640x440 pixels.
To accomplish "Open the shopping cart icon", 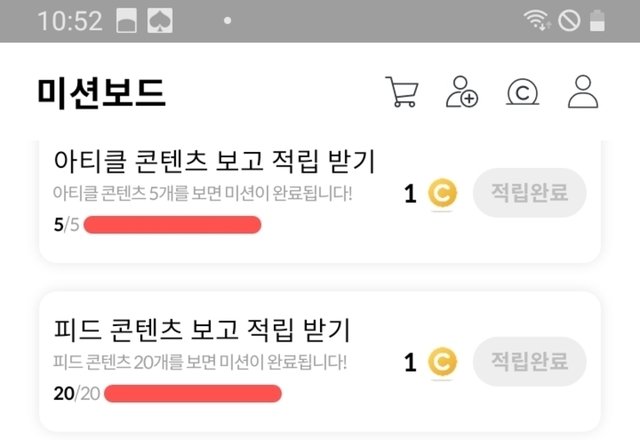I will 401,92.
